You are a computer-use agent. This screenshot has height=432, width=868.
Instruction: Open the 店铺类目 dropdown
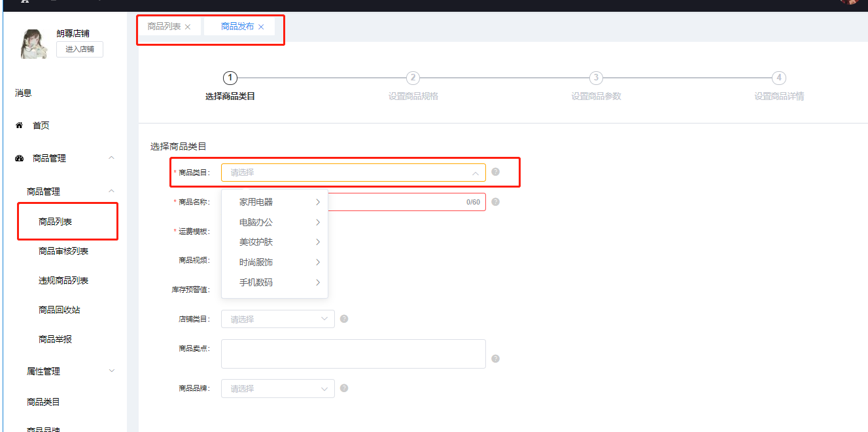(x=278, y=319)
